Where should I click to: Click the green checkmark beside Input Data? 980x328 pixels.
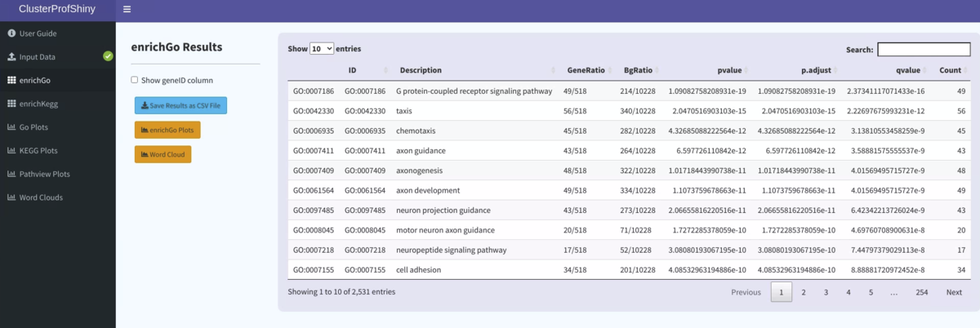108,56
